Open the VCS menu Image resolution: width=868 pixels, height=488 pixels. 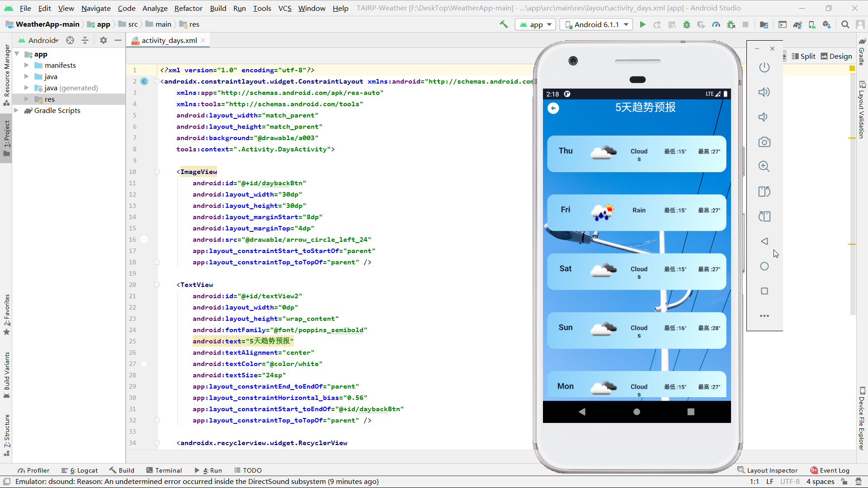click(x=285, y=8)
